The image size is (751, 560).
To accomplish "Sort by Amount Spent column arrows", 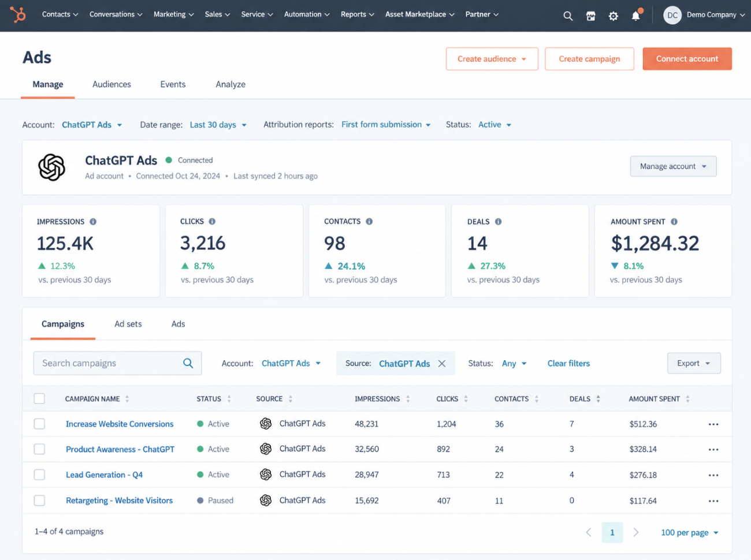I will (x=687, y=399).
